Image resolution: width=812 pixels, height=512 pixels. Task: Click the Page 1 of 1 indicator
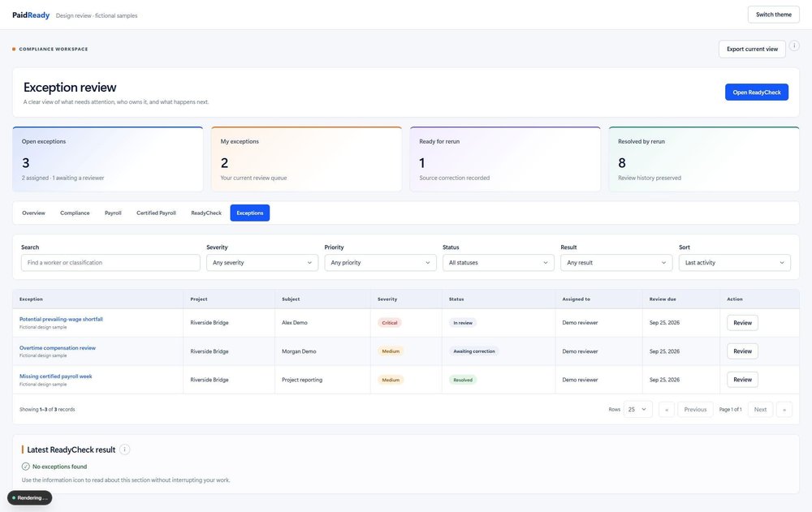(x=730, y=410)
